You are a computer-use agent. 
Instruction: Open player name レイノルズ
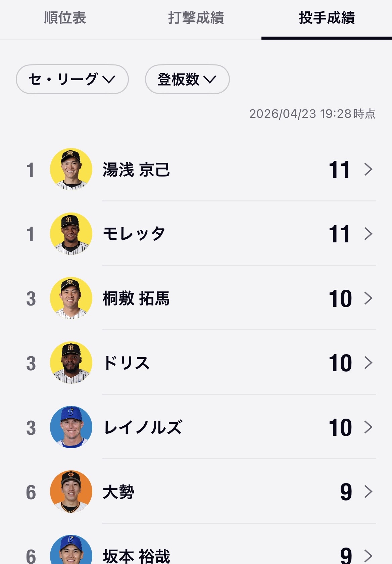[143, 427]
